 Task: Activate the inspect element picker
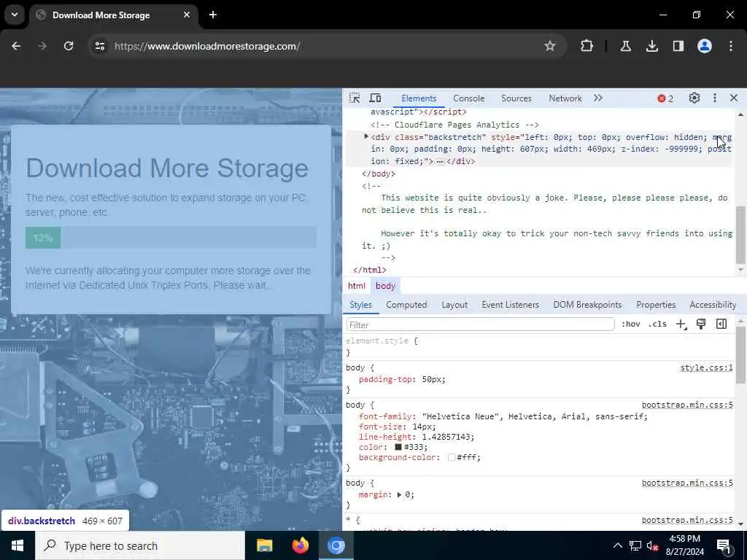click(x=355, y=98)
